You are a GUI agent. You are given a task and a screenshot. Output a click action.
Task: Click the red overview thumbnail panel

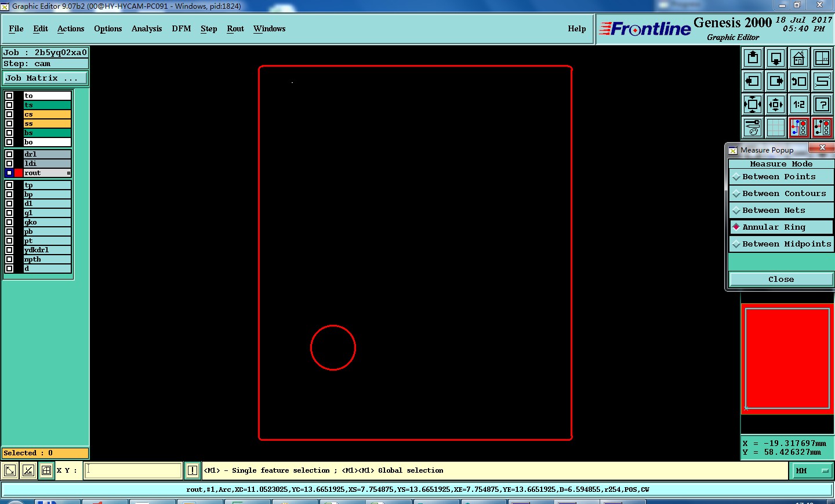click(x=787, y=358)
